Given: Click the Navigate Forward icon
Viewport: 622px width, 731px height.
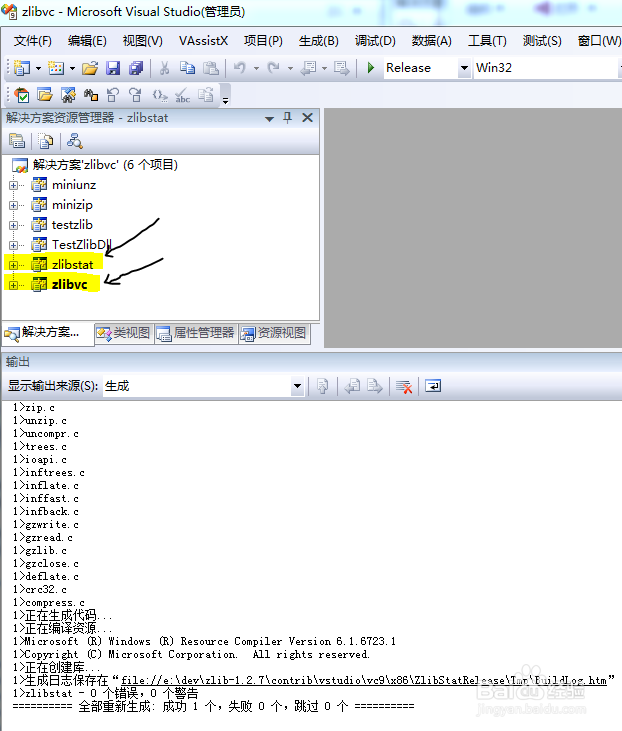Looking at the screenshot, I should coord(341,68).
